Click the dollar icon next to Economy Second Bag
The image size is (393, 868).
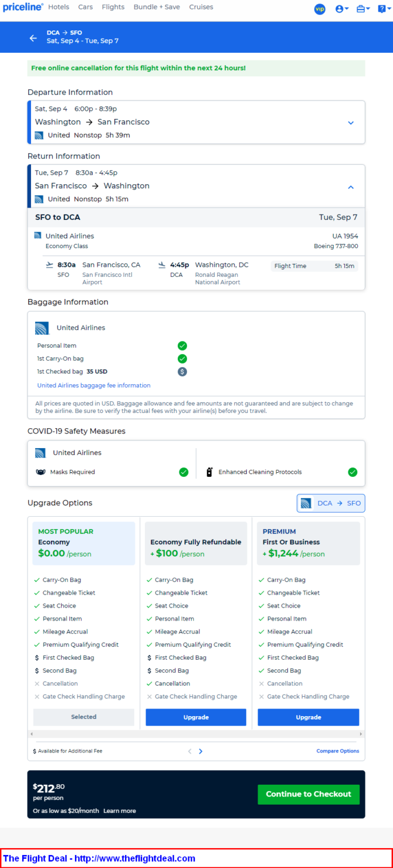tap(37, 671)
